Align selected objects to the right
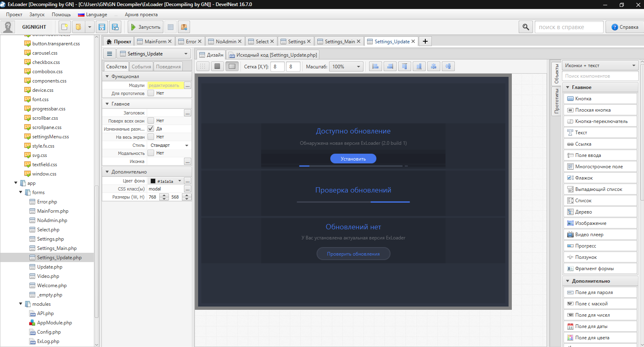This screenshot has height=347, width=644. click(390, 66)
